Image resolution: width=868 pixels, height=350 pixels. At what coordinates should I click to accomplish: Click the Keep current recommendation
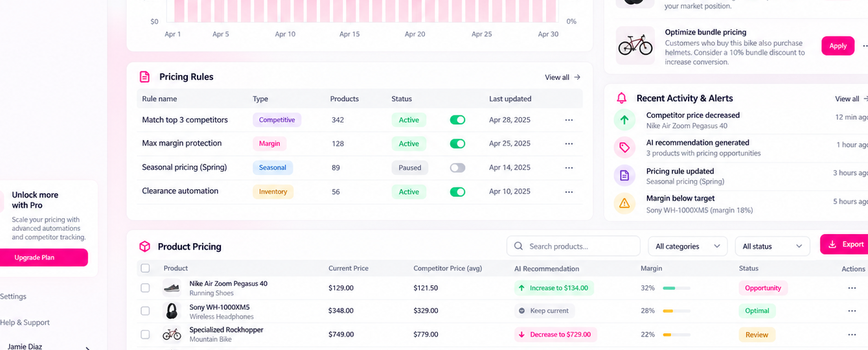543,311
